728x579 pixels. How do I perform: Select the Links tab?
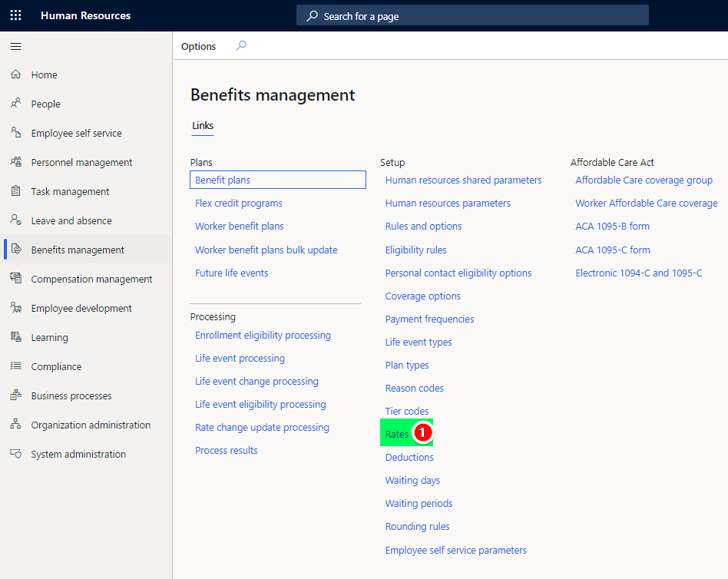pos(203,126)
